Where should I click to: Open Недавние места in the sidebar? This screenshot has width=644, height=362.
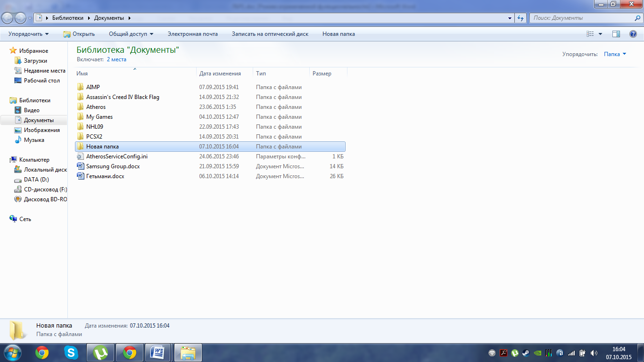tap(45, 71)
